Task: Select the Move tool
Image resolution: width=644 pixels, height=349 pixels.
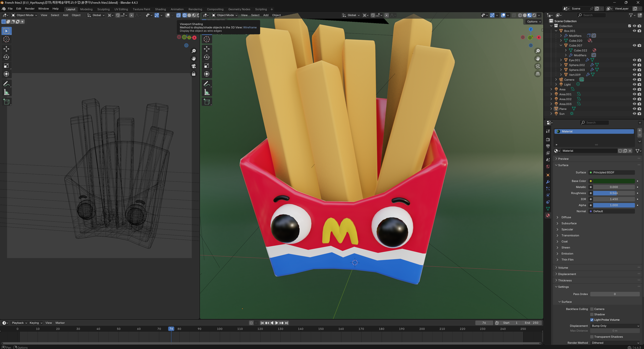Action: pos(6,49)
